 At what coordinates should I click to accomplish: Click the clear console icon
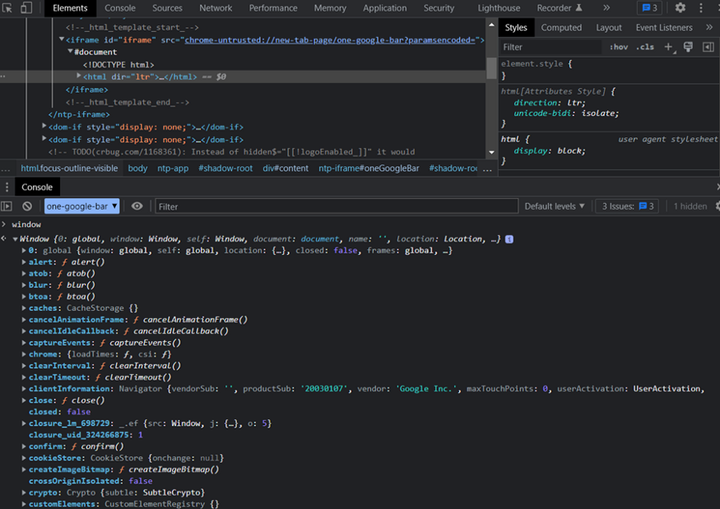click(x=27, y=206)
